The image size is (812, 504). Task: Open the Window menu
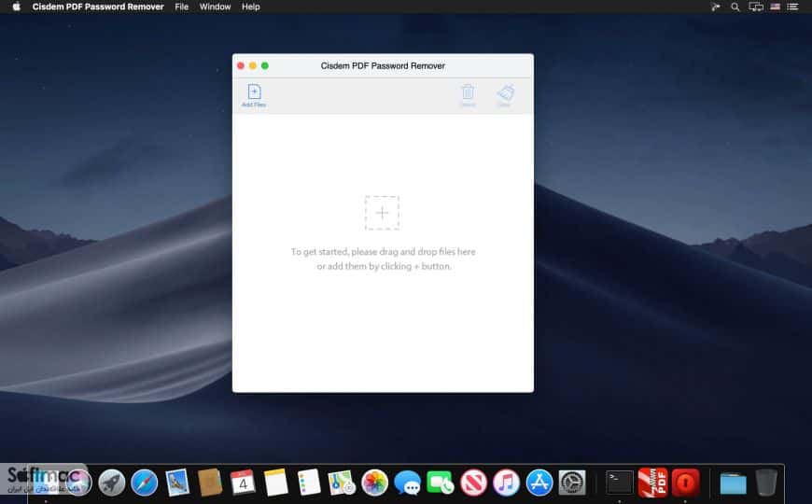[x=215, y=7]
